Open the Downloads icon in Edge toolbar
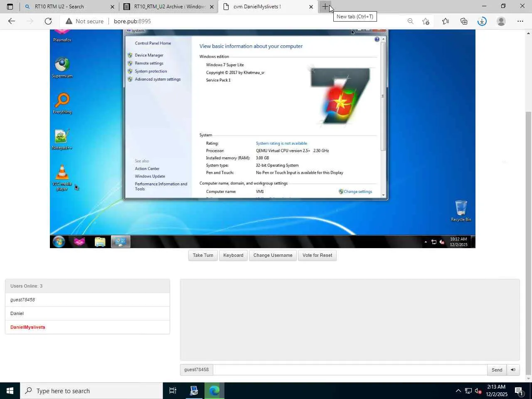The height and width of the screenshot is (399, 532). (482, 21)
